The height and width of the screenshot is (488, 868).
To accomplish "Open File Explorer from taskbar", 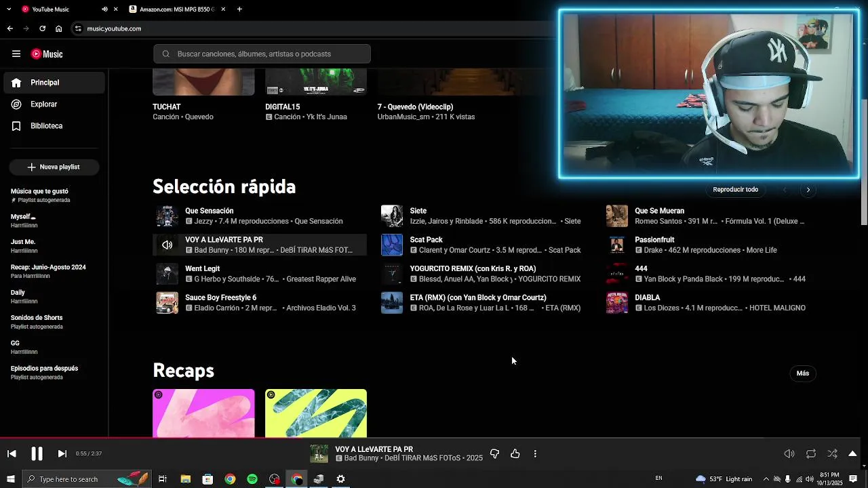I will [185, 479].
